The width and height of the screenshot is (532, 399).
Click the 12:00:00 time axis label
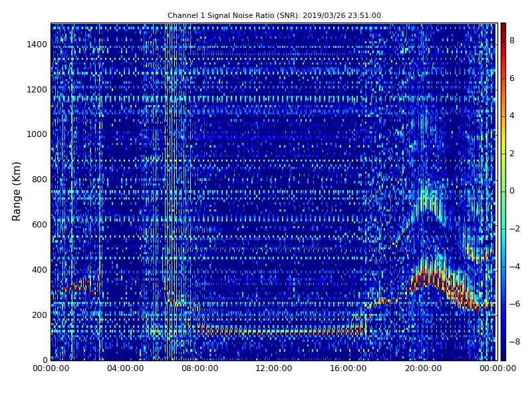tap(274, 368)
